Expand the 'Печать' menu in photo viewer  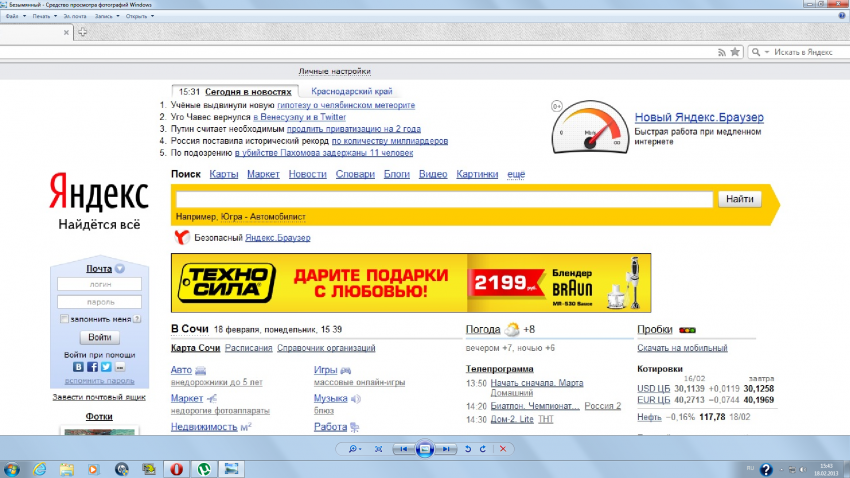(41, 18)
